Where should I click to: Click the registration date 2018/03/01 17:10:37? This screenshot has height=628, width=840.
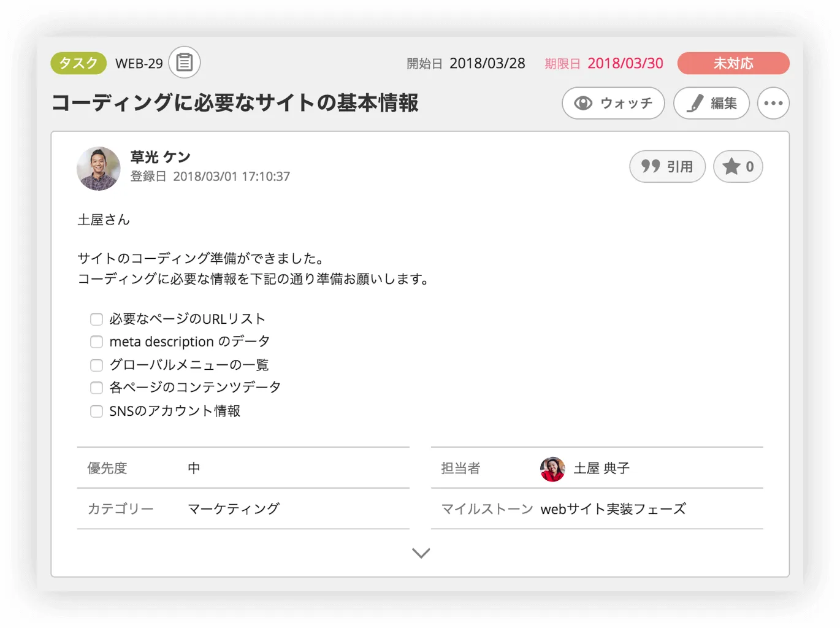[x=232, y=177]
